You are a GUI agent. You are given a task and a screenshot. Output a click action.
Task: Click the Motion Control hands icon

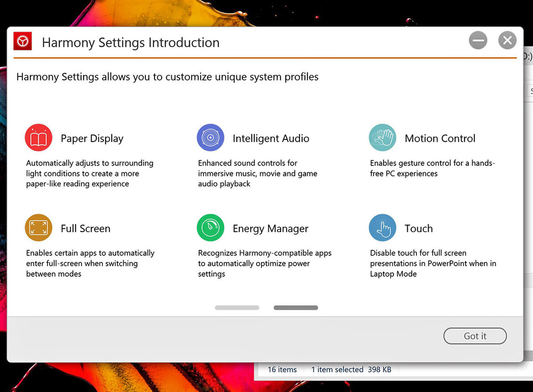tap(382, 138)
